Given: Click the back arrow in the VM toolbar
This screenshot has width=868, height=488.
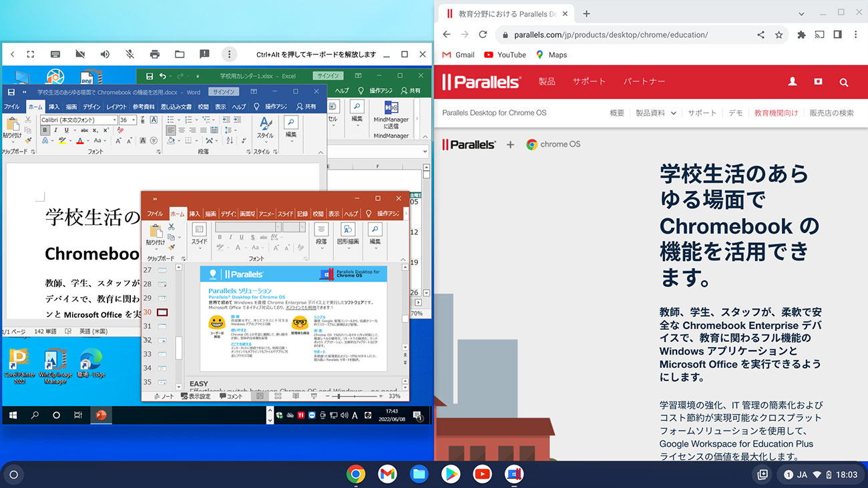Looking at the screenshot, I should (x=12, y=54).
